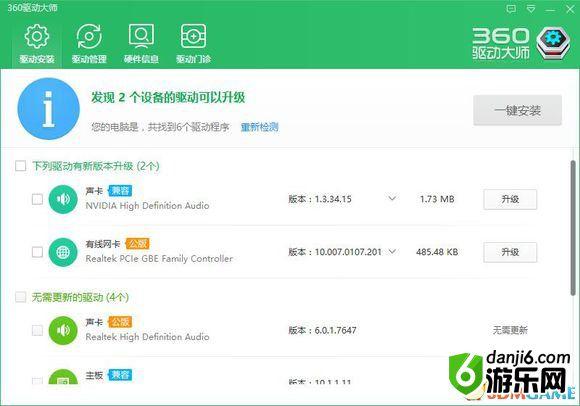
Task: Expand version dropdown for 10.007.0107.201
Action: 392,252
